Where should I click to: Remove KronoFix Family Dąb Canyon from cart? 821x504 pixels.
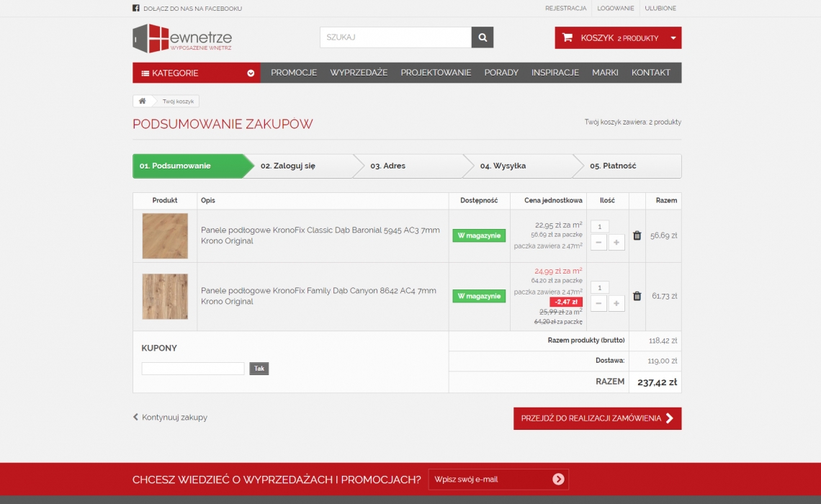(637, 296)
